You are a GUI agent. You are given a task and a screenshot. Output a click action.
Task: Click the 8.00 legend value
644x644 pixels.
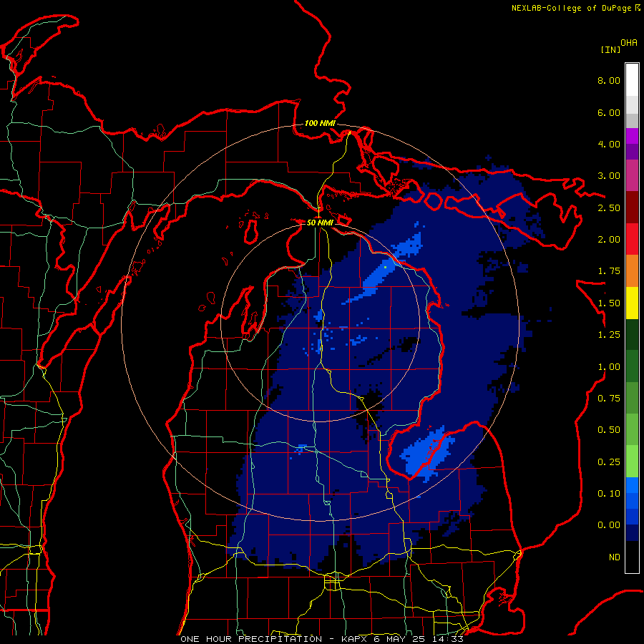click(609, 80)
